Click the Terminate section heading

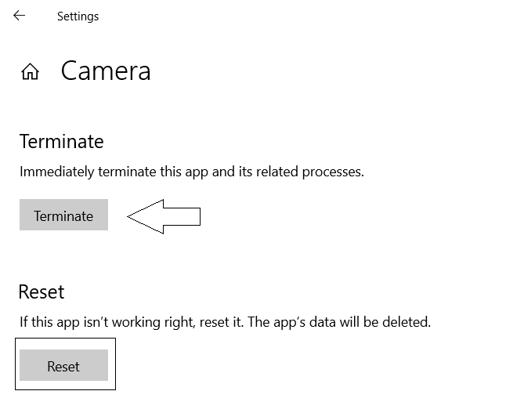click(x=61, y=142)
